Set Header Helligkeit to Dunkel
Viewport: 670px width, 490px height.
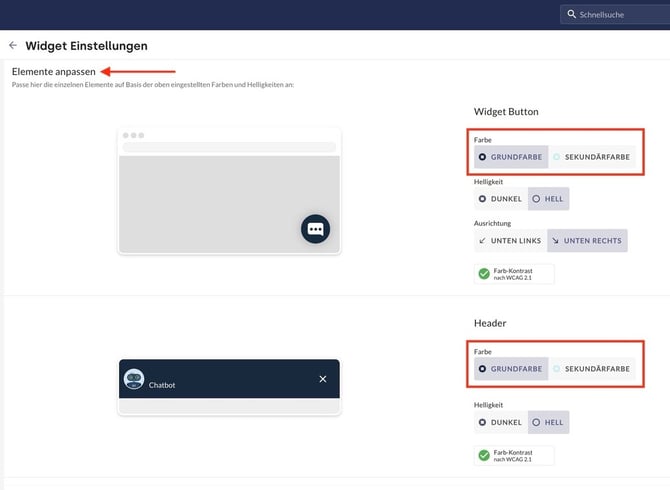click(x=500, y=422)
